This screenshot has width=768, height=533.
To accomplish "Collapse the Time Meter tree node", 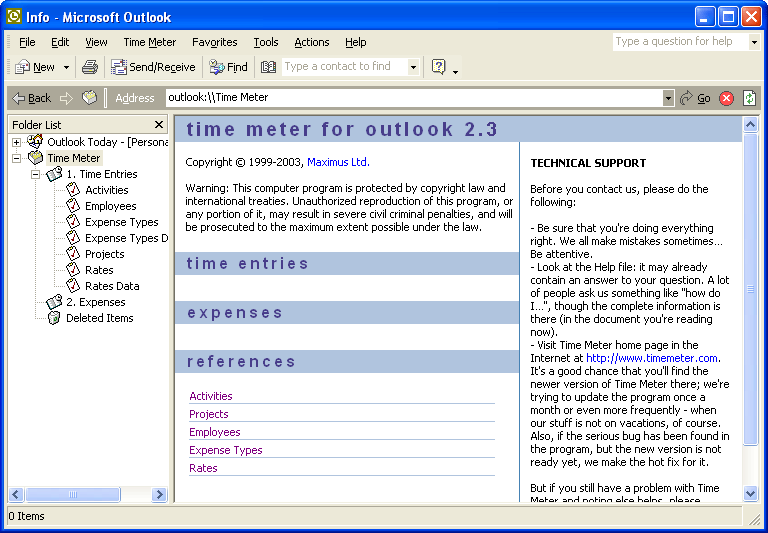I will [x=17, y=158].
